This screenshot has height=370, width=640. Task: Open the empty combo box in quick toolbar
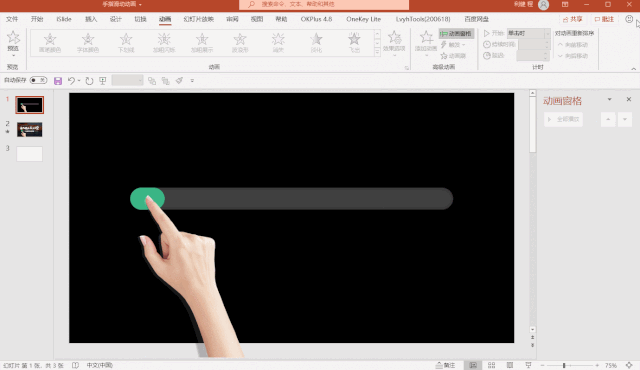tap(127, 80)
